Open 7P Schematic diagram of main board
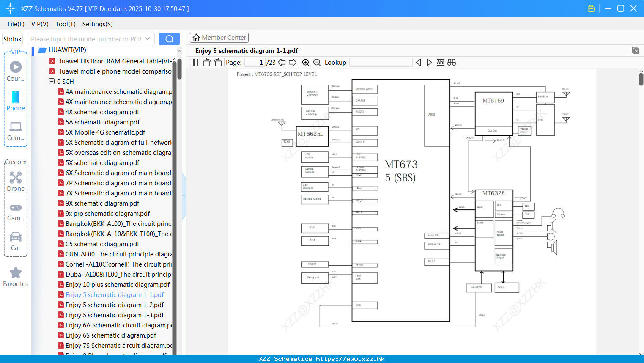The width and height of the screenshot is (644, 363). 115,183
